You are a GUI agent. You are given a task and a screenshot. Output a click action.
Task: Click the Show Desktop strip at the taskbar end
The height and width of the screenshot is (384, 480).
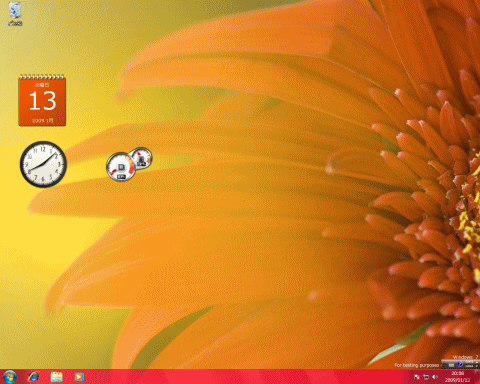(x=477, y=377)
